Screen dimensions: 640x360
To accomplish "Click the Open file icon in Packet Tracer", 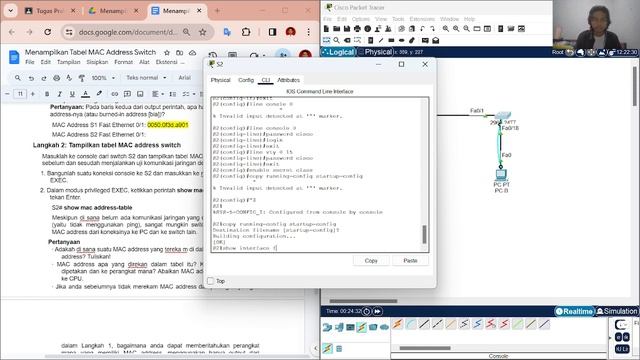I will click(x=336, y=29).
